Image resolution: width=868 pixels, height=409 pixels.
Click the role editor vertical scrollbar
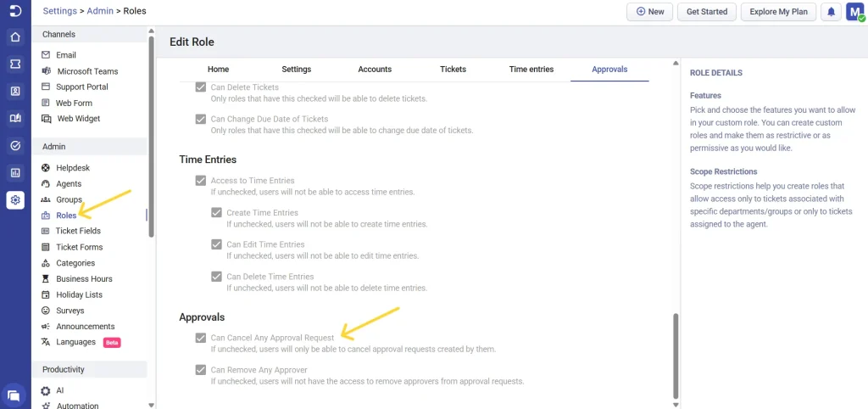pyautogui.click(x=676, y=355)
